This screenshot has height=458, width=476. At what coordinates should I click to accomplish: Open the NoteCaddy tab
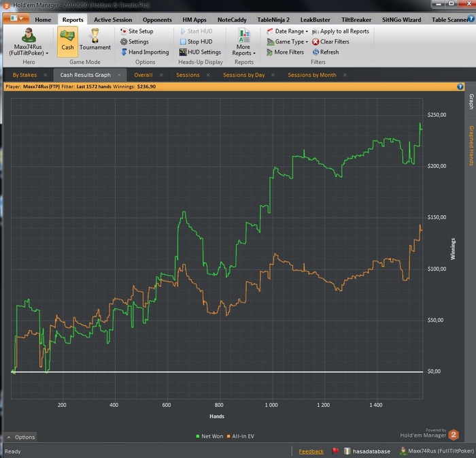coord(232,20)
